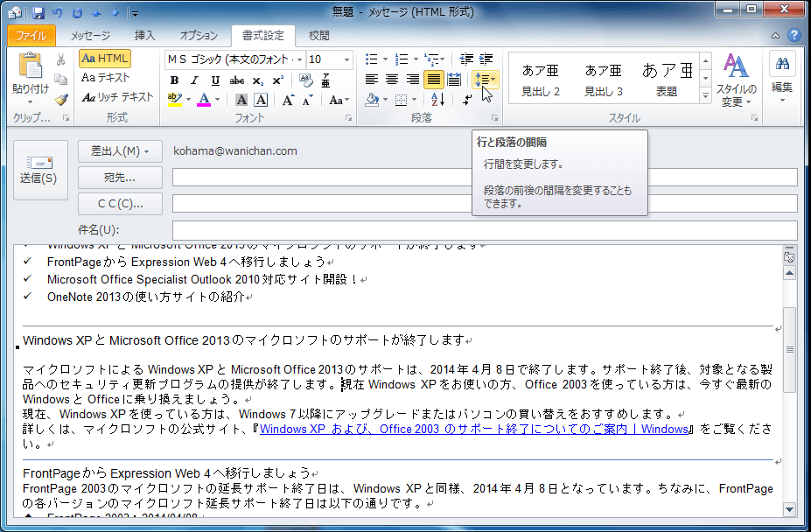This screenshot has height=532, width=811.
Task: Open the Change Case Aa dropdown
Action: pyautogui.click(x=339, y=100)
